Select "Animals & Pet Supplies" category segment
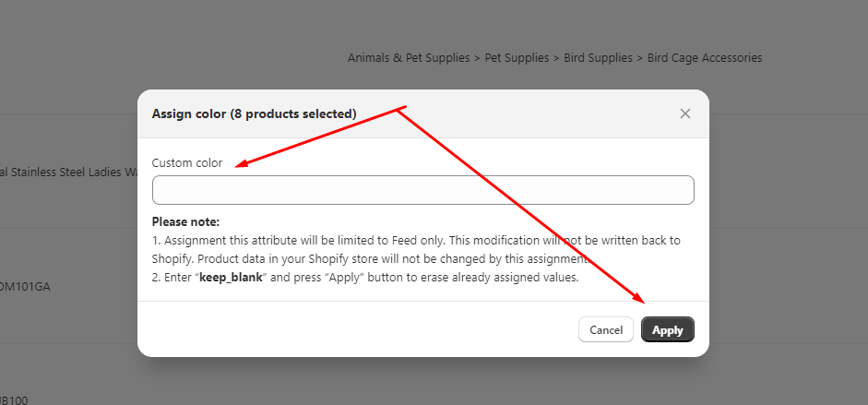The height and width of the screenshot is (405, 868). click(409, 57)
